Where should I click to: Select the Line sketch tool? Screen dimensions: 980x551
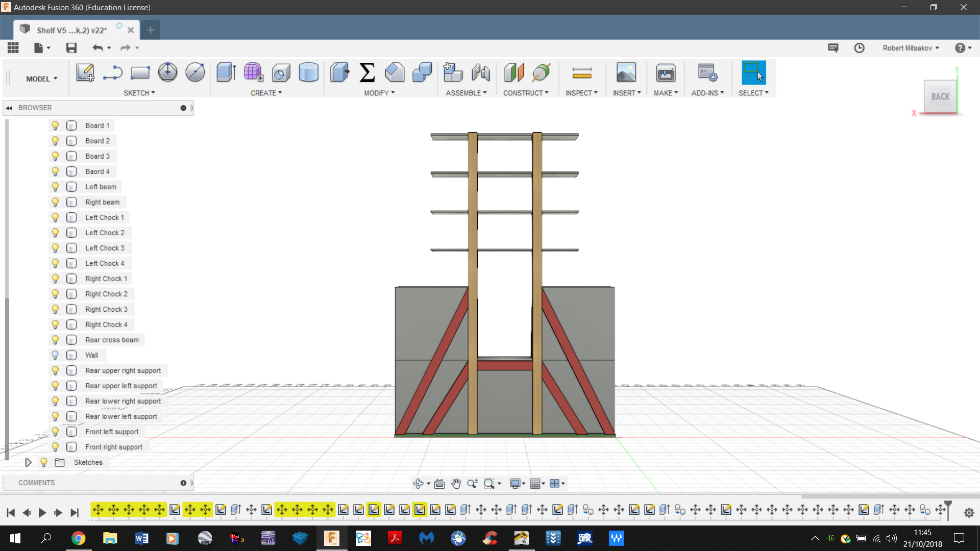pyautogui.click(x=112, y=72)
